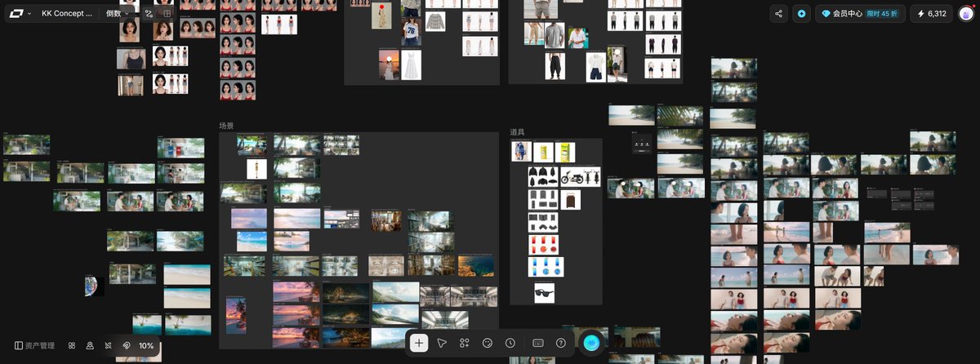Click the apps sparkle icon in bottom toolbar
Viewport: 980px width, 364px height.
(x=465, y=343)
